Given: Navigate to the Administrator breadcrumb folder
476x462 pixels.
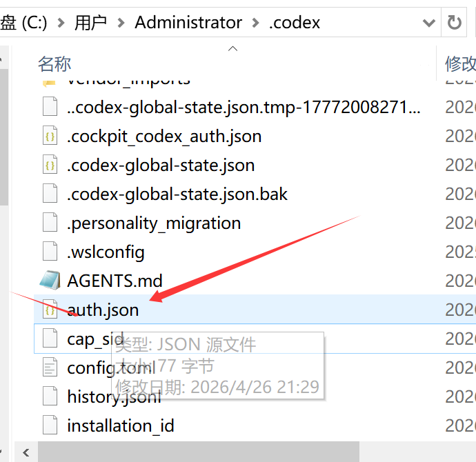Looking at the screenshot, I should (188, 23).
